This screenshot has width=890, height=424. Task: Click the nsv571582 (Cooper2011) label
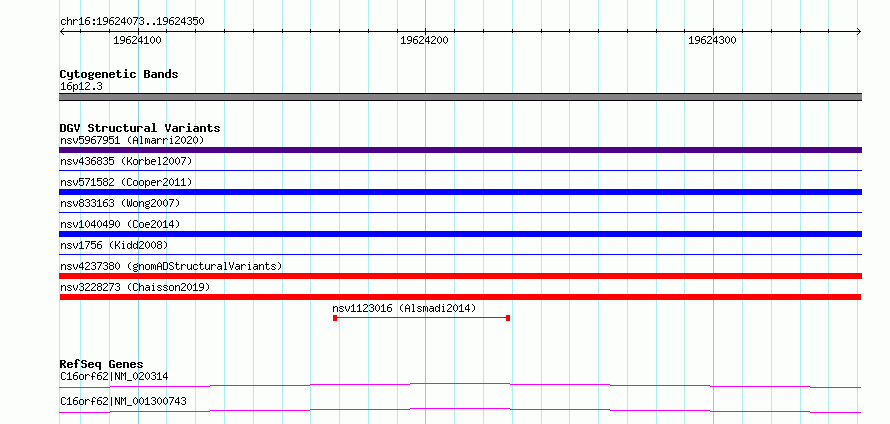[126, 182]
